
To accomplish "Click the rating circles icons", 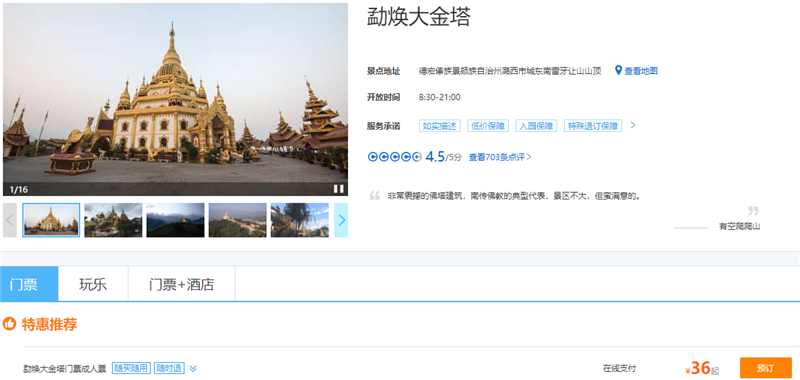I will (x=394, y=157).
